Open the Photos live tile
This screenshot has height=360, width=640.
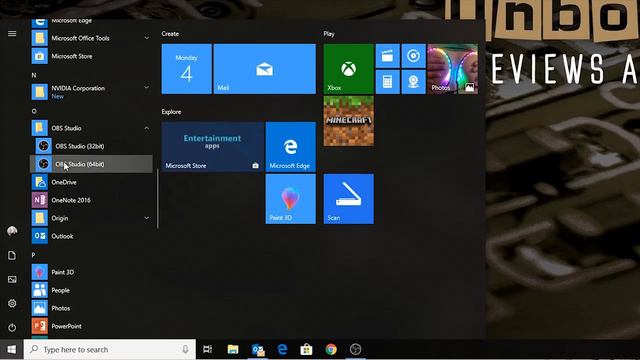pos(453,69)
